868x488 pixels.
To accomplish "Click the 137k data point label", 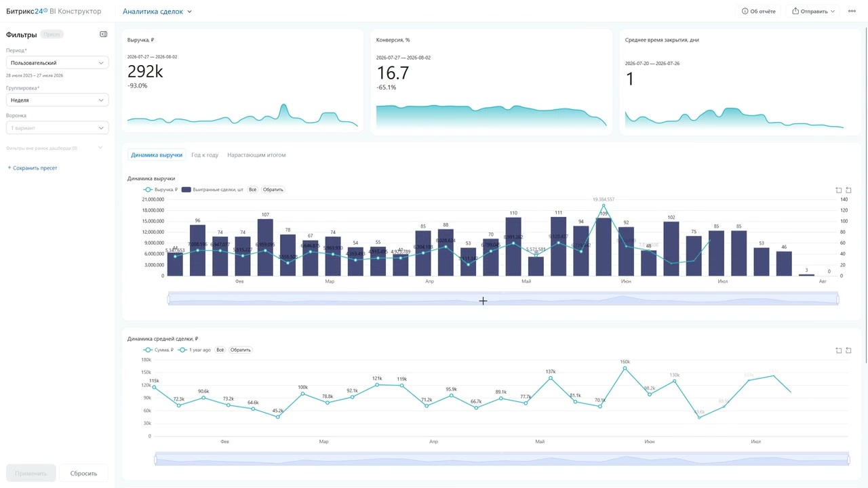I will (x=551, y=371).
